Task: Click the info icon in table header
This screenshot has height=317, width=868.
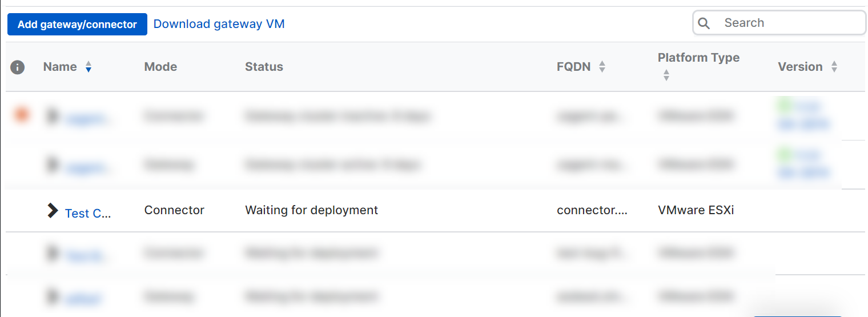Action: [18, 67]
